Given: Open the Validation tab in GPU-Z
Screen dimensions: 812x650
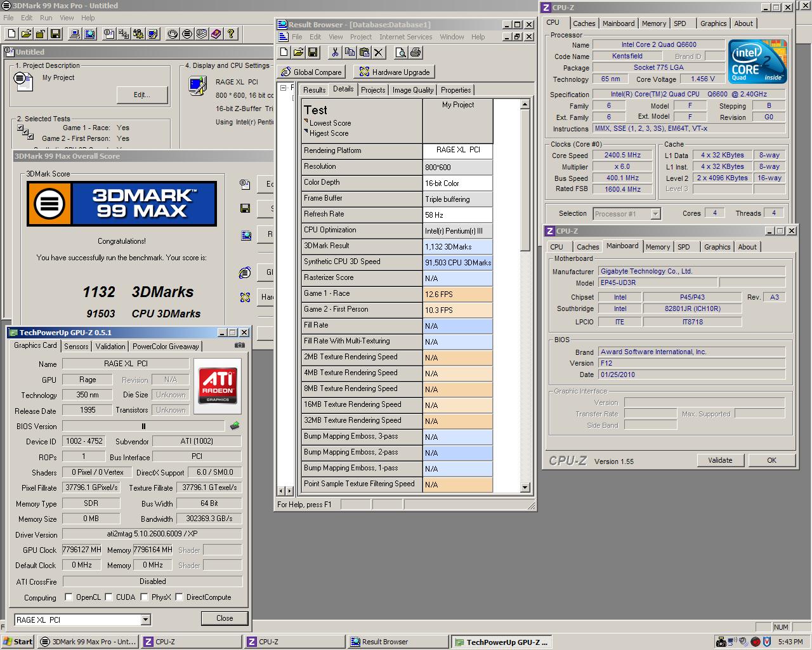Looking at the screenshot, I should click(x=110, y=347).
